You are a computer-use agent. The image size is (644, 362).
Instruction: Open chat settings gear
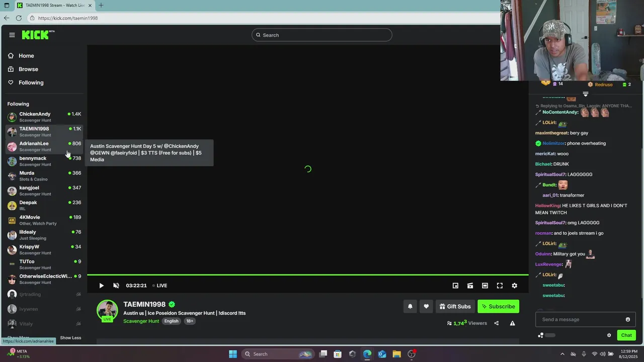(x=609, y=335)
